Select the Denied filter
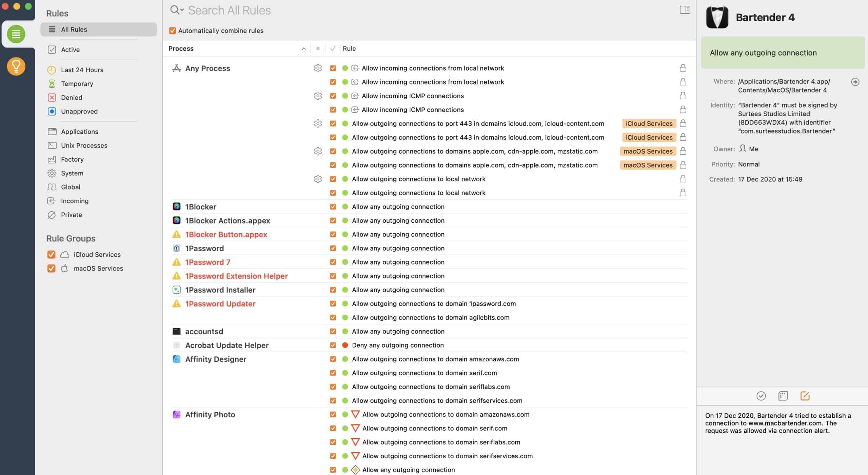The image size is (868, 475). pyautogui.click(x=71, y=98)
